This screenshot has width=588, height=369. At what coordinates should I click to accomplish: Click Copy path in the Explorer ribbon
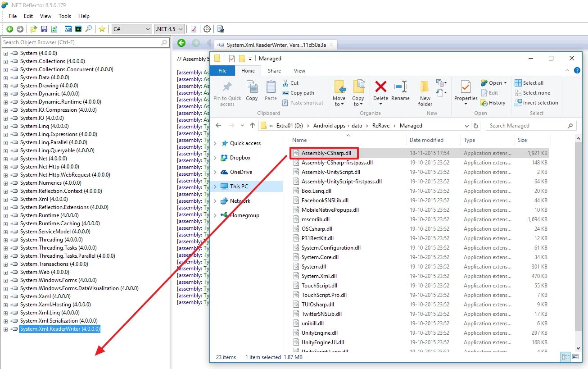[x=298, y=93]
